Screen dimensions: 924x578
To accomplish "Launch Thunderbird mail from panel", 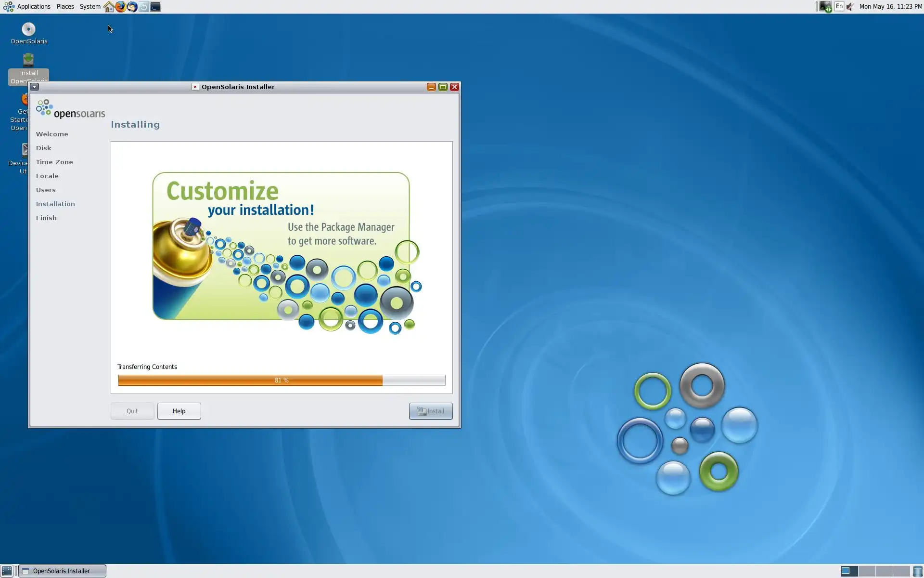I will 132,7.
